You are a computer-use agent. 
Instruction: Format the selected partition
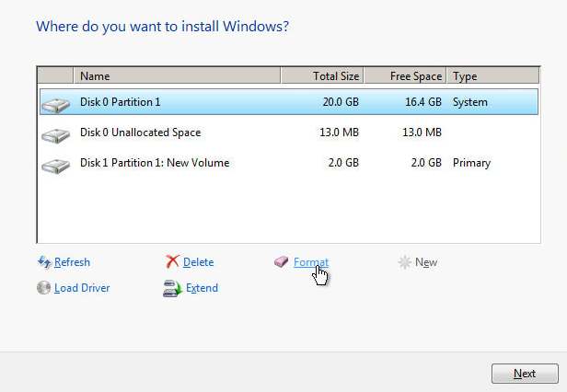[x=311, y=262]
